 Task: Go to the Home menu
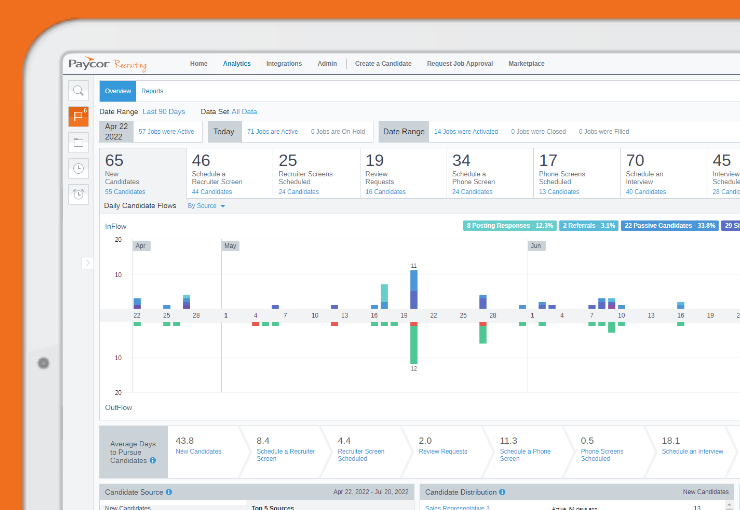(199, 64)
